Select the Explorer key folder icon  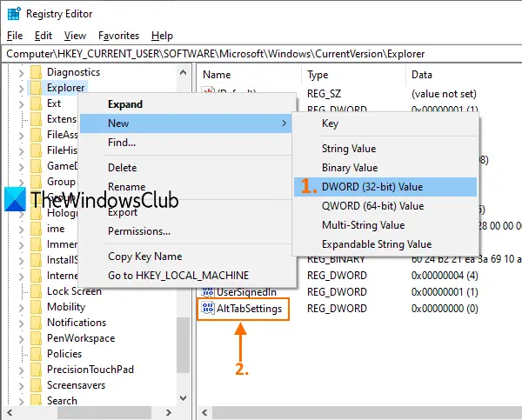point(36,88)
